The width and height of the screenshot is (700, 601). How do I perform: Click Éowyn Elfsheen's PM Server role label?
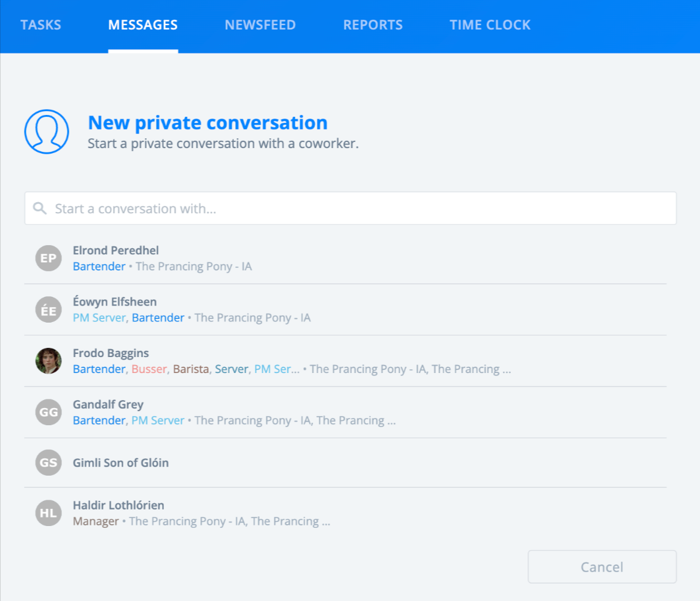(x=99, y=318)
